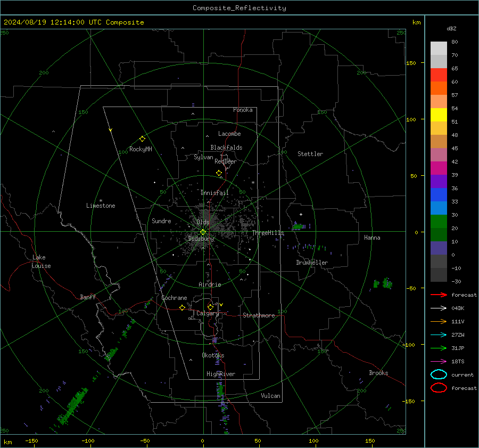Click the Ponoka city label
The width and height of the screenshot is (479, 448).
pyautogui.click(x=243, y=110)
